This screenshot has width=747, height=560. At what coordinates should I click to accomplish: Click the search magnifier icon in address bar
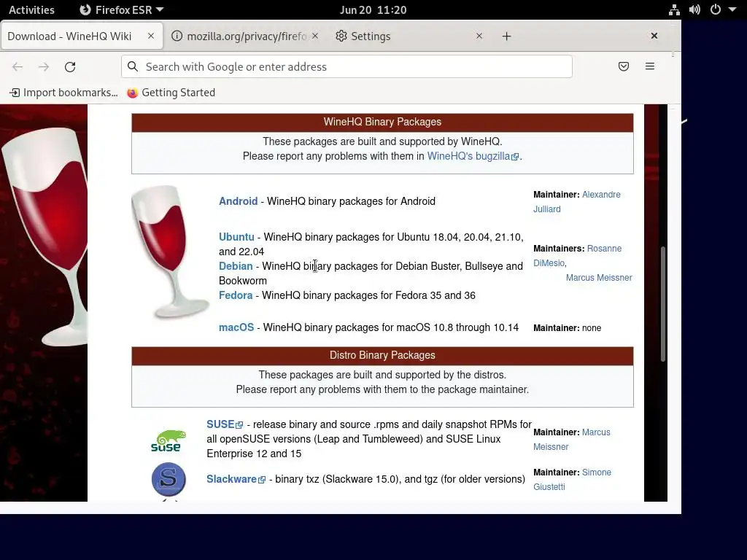pyautogui.click(x=133, y=66)
